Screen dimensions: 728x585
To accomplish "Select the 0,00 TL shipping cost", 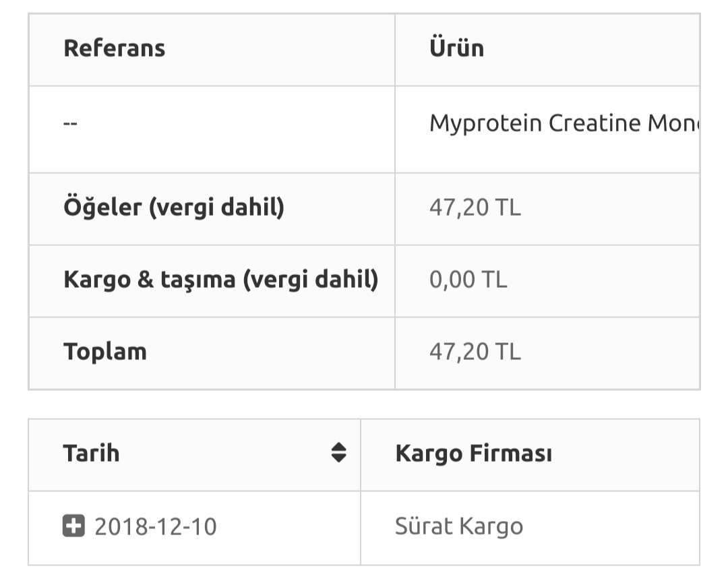I will coord(468,280).
